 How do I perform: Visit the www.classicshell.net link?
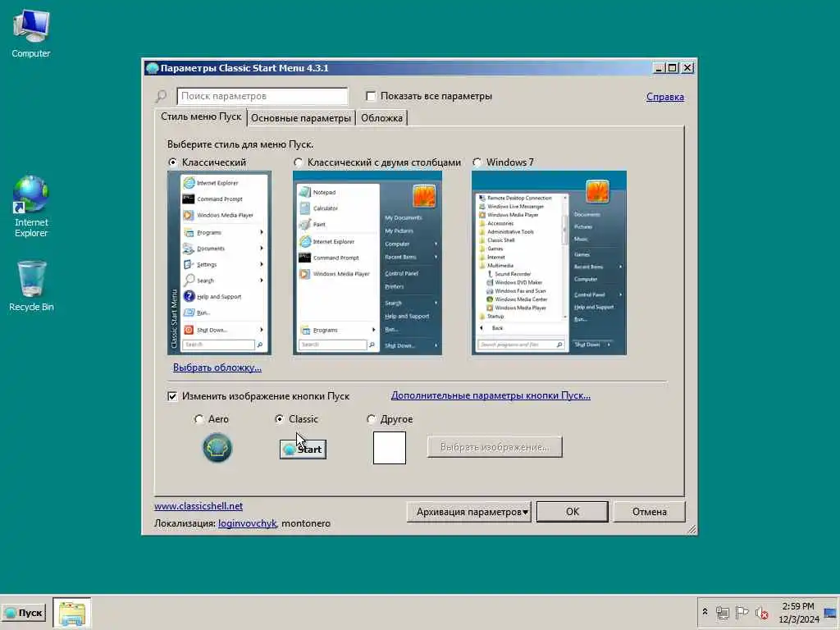(x=199, y=505)
